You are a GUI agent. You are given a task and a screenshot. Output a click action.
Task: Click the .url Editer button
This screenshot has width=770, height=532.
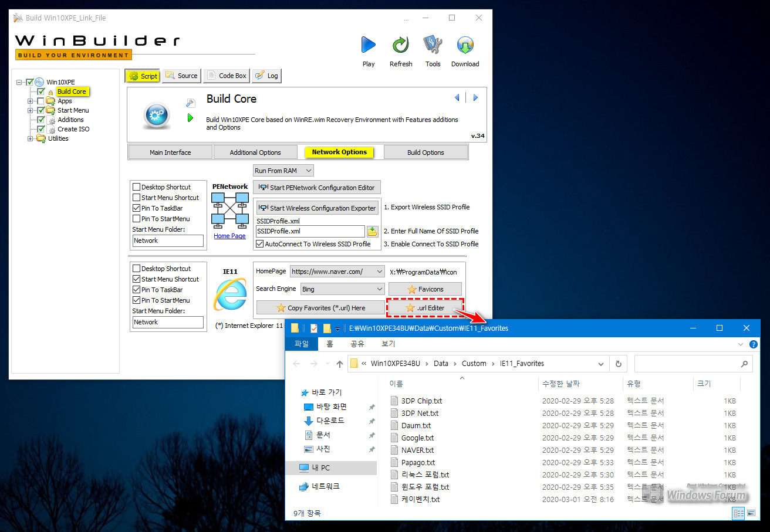point(425,307)
